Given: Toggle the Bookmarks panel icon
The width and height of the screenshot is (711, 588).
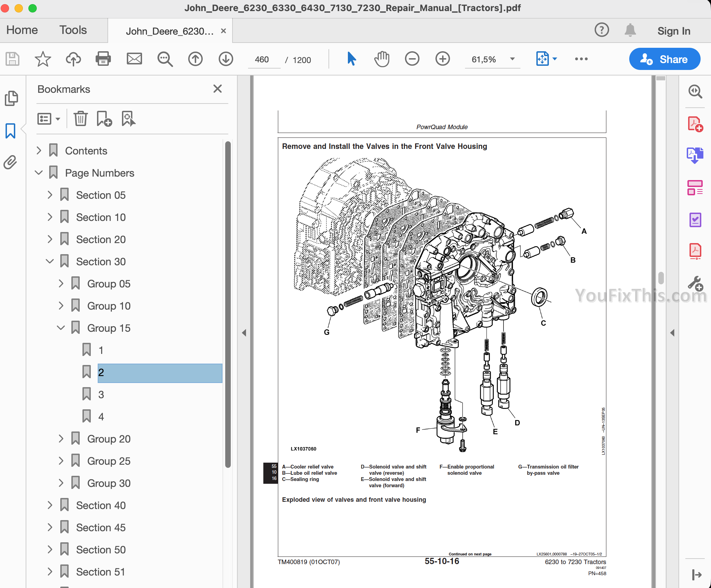Looking at the screenshot, I should (x=10, y=131).
